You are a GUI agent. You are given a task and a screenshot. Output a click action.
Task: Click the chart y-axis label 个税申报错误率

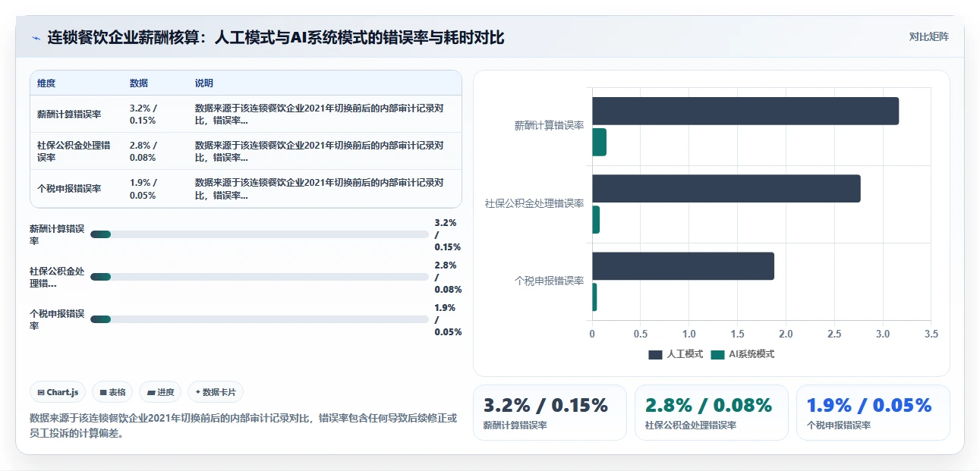549,281
